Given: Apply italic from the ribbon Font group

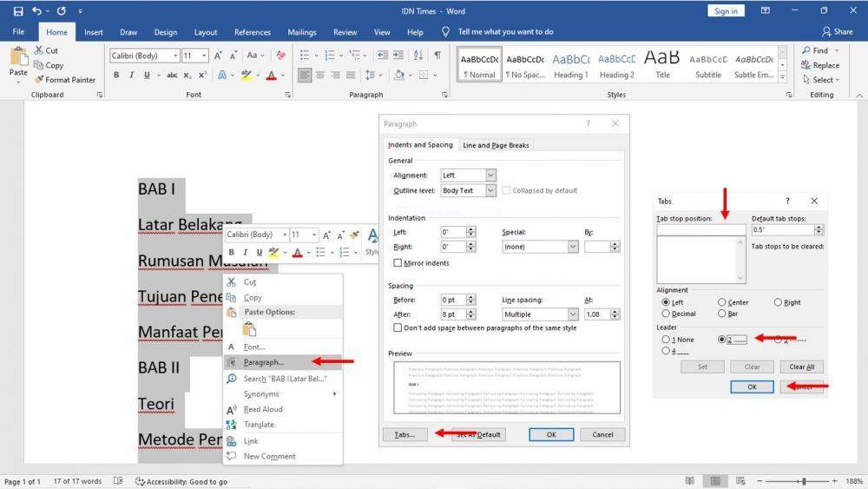Looking at the screenshot, I should tap(131, 75).
